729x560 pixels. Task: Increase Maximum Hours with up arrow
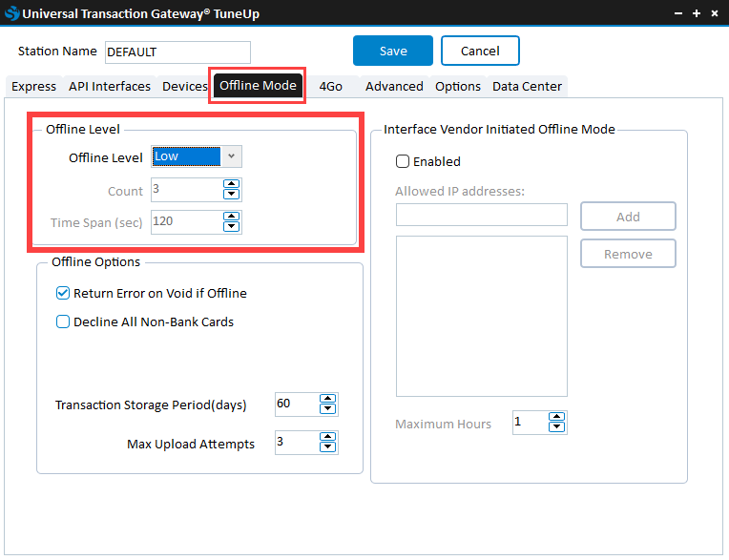pos(556,417)
